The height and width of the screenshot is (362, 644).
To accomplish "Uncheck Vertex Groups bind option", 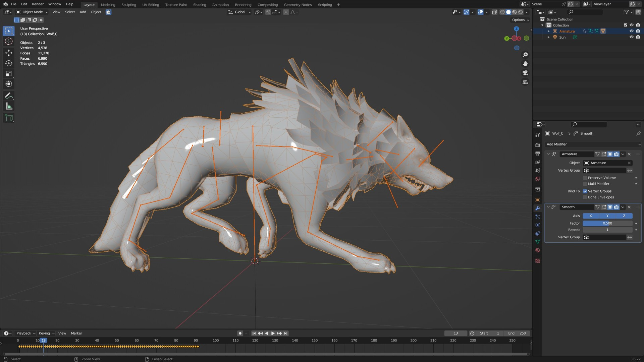I will [x=585, y=191].
